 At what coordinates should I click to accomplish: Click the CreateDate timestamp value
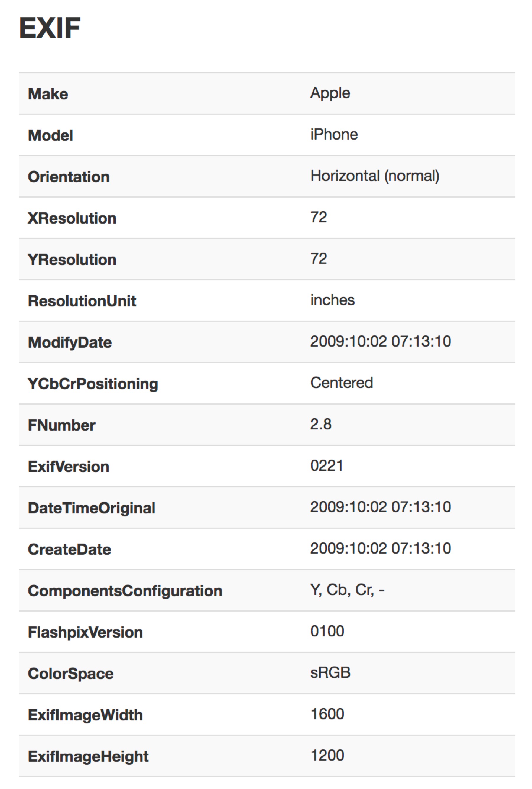point(381,549)
